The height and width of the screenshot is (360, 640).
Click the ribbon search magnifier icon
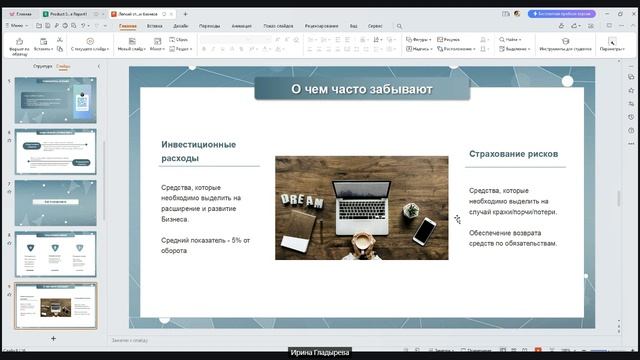tap(399, 26)
